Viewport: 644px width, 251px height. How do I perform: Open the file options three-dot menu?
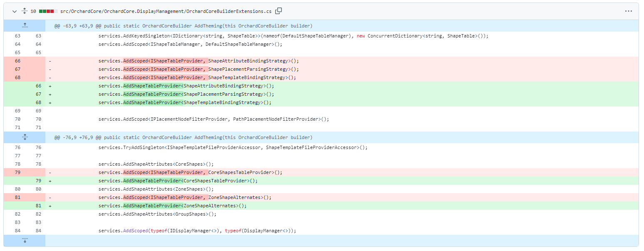629,11
